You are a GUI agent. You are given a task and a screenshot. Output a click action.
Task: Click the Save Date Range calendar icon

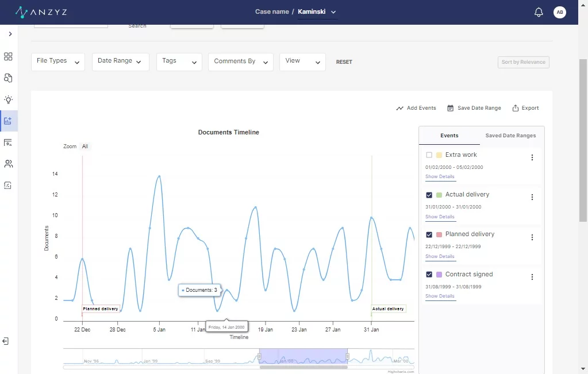(451, 108)
